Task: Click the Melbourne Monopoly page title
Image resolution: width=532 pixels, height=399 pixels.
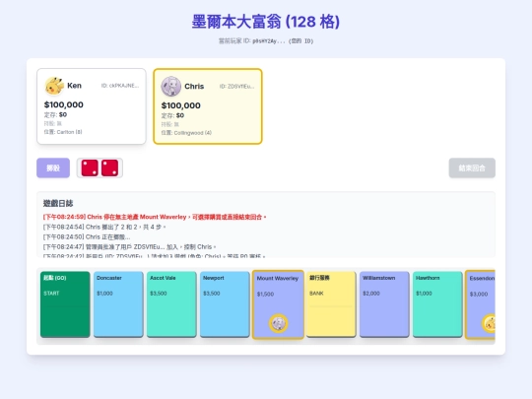Action: tap(266, 22)
